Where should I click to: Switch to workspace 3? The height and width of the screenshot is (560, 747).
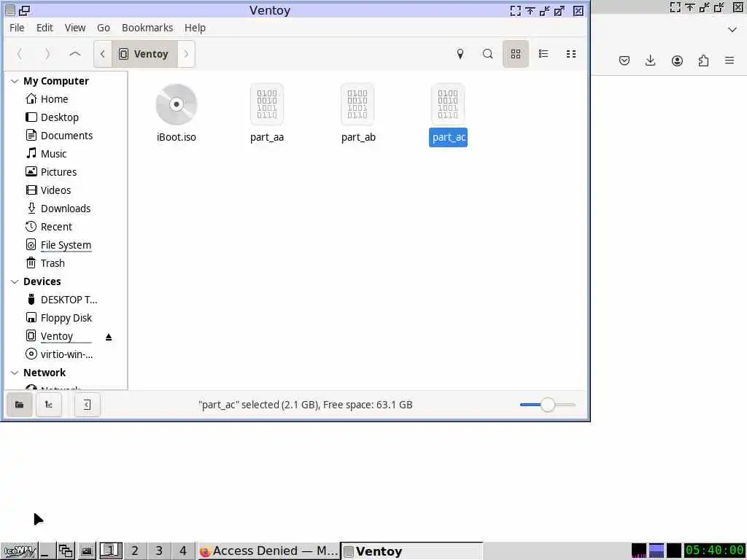click(x=159, y=551)
